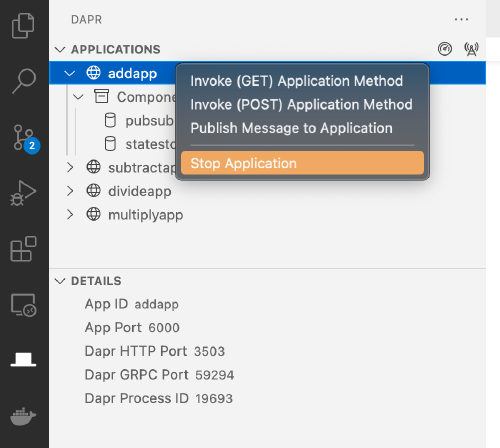The width and height of the screenshot is (500, 448).
Task: Open Source Control with 2 badge
Action: (x=25, y=139)
